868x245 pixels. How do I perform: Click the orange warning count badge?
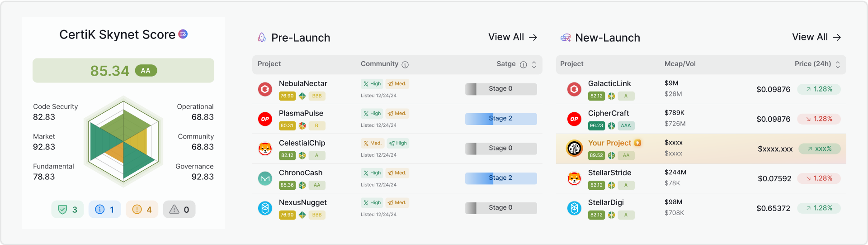[x=142, y=209]
